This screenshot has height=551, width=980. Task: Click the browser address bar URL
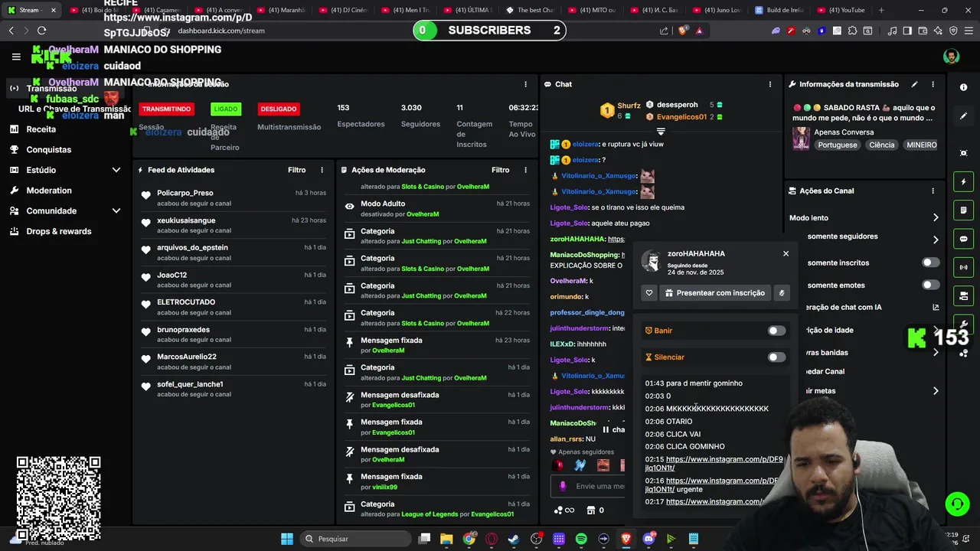pyautogui.click(x=221, y=31)
